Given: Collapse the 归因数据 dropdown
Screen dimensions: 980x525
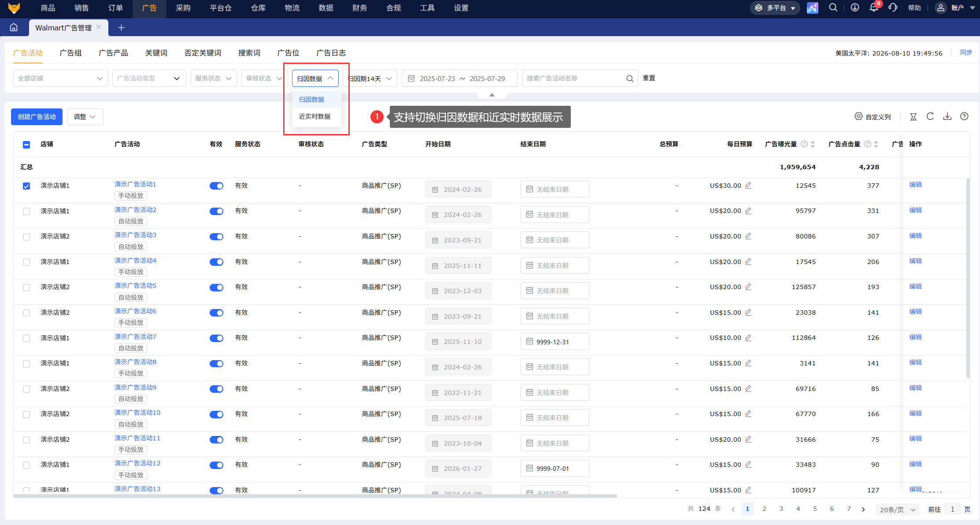Looking at the screenshot, I should pos(315,78).
